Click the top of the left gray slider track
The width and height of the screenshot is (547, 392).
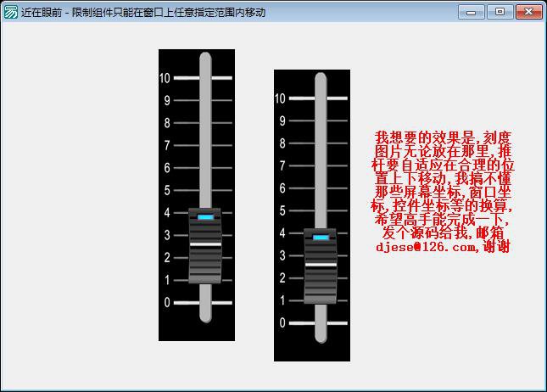tap(204, 61)
